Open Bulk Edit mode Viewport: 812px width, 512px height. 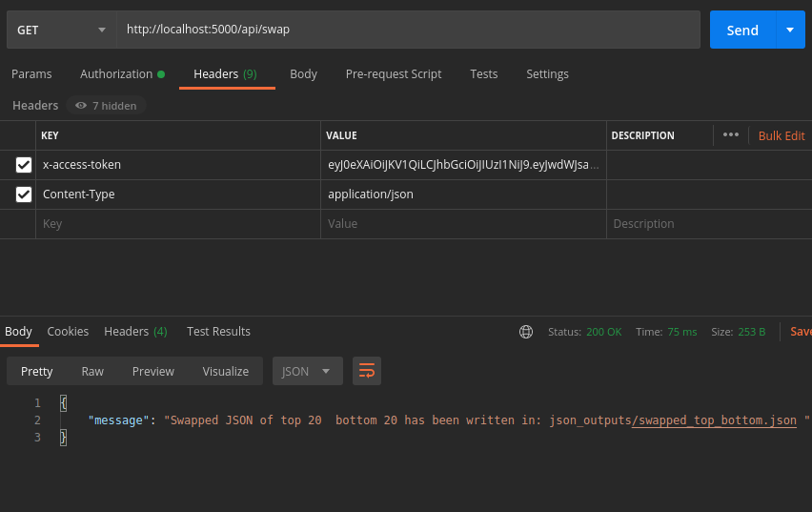(x=782, y=135)
